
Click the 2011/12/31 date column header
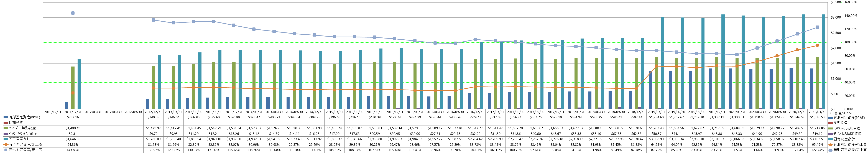click(x=73, y=112)
